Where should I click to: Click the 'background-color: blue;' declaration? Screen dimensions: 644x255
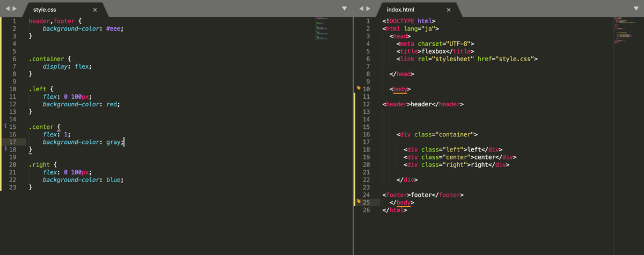[x=83, y=179]
